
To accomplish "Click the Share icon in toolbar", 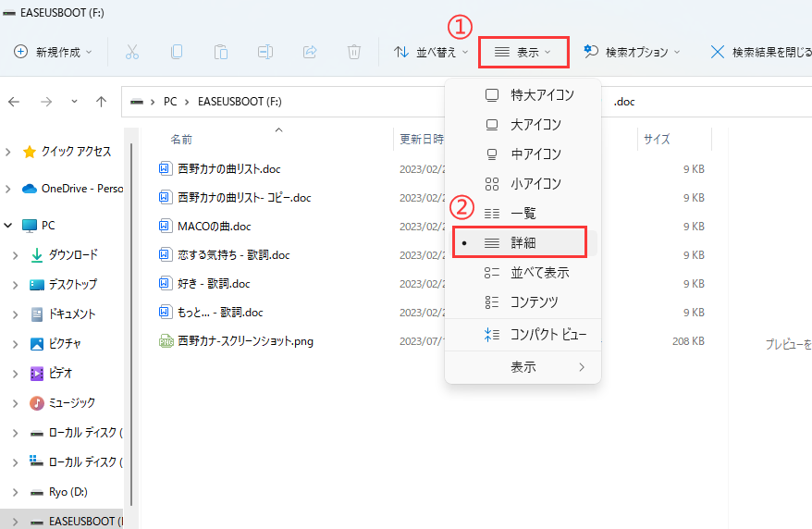I will [x=310, y=52].
